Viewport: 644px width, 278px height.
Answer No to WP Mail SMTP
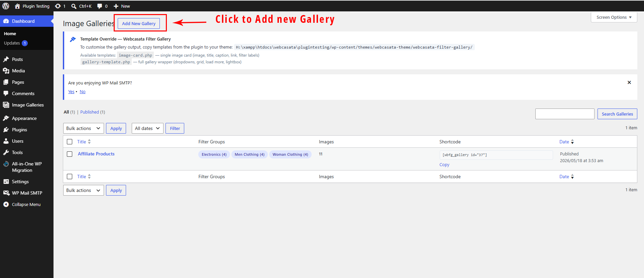point(83,91)
